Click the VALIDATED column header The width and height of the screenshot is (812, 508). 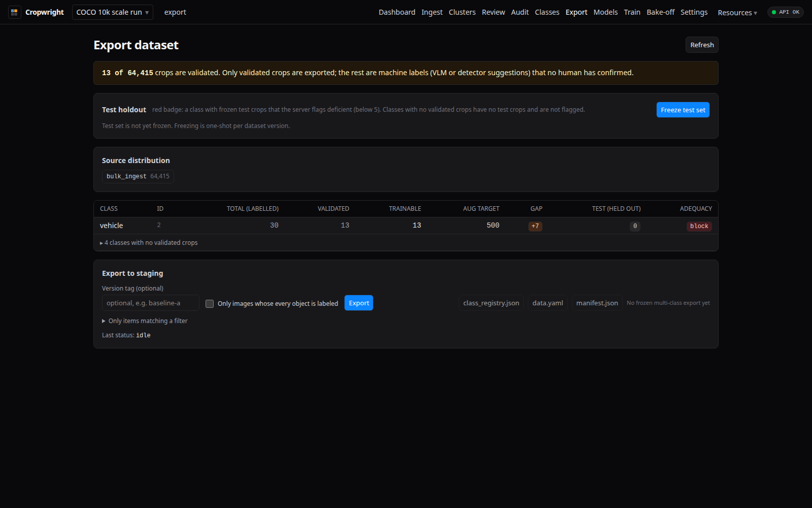coord(333,209)
